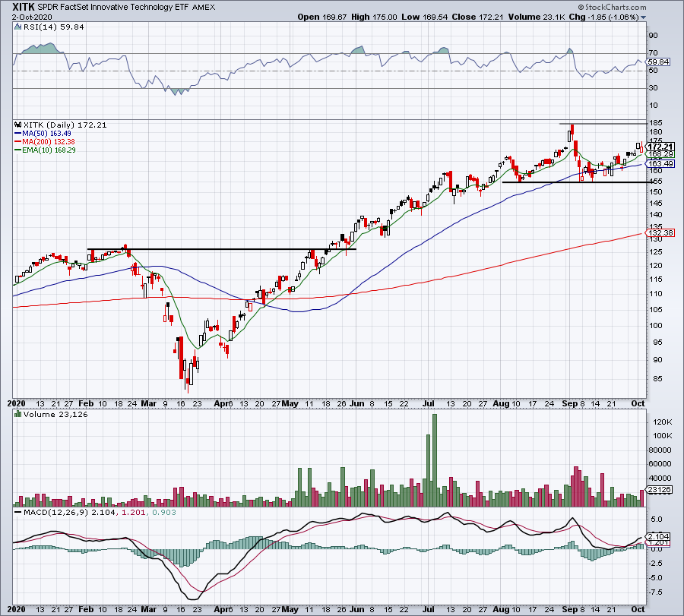Click the RSI(14) panel legend icon

[18, 27]
